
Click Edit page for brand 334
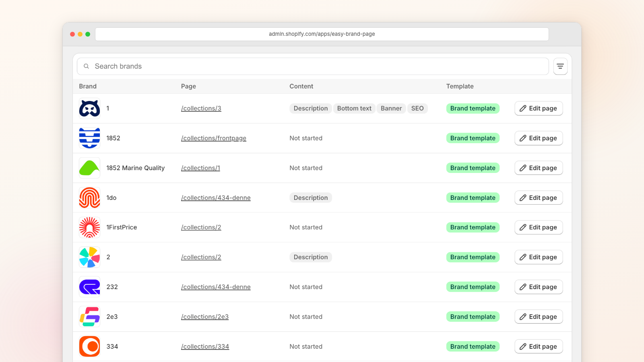(539, 346)
